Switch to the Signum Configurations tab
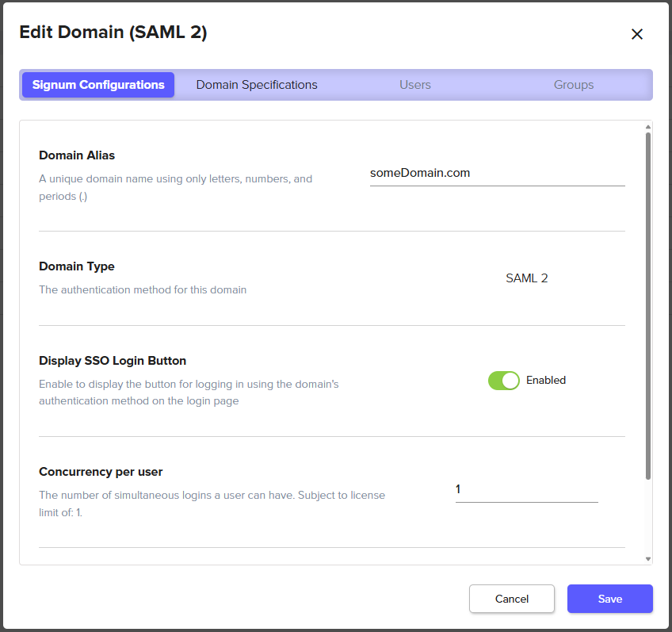 coord(98,85)
